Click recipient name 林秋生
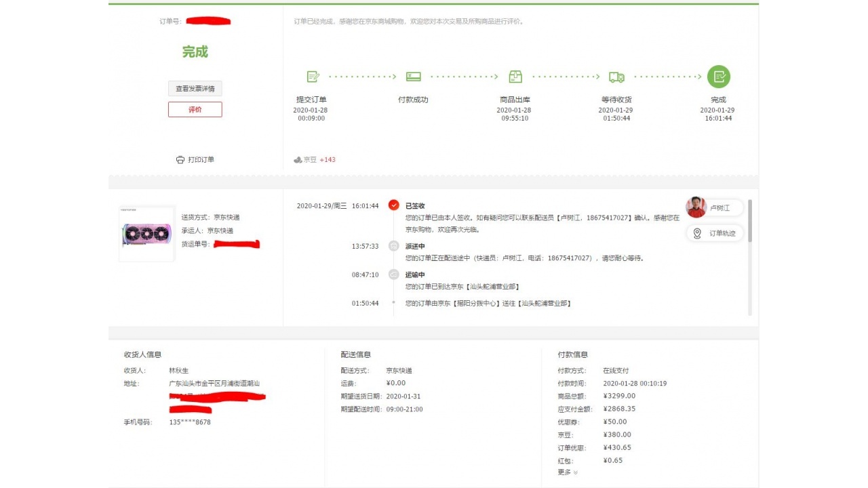 coord(179,371)
